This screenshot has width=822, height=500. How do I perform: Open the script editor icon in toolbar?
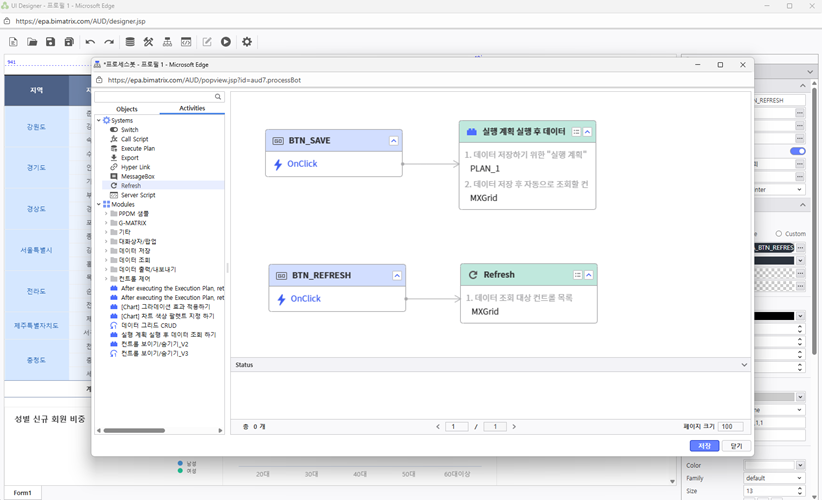(x=186, y=42)
